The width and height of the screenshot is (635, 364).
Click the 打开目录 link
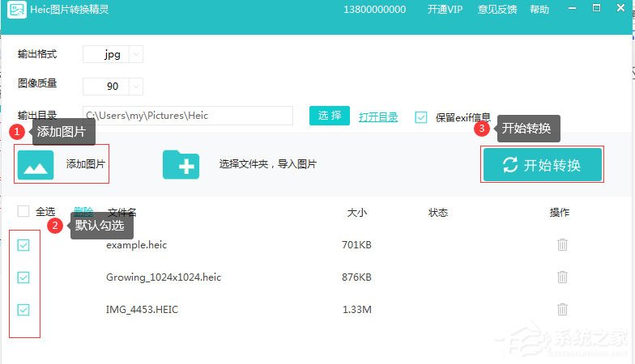[x=378, y=116]
